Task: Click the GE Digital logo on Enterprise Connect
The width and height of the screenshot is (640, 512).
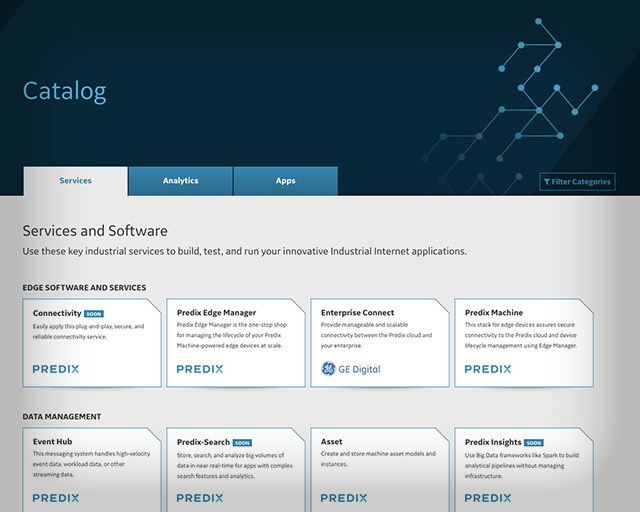Action: 351,369
